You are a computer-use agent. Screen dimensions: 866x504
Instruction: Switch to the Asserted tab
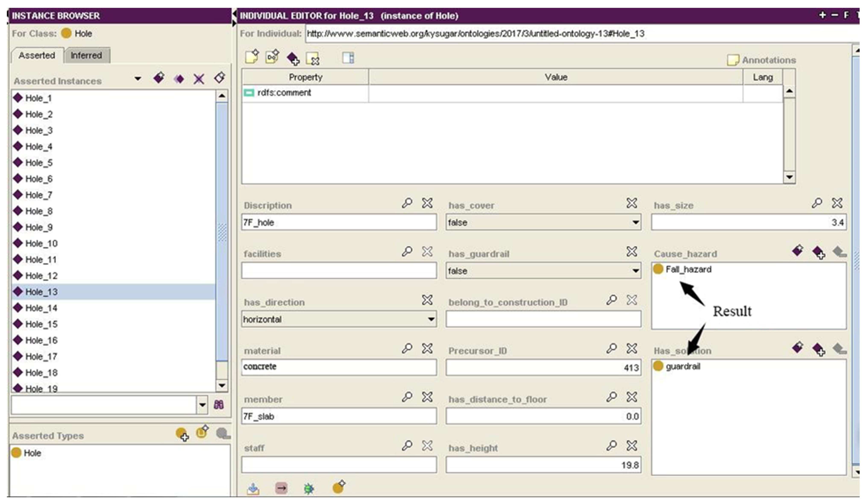tap(37, 56)
